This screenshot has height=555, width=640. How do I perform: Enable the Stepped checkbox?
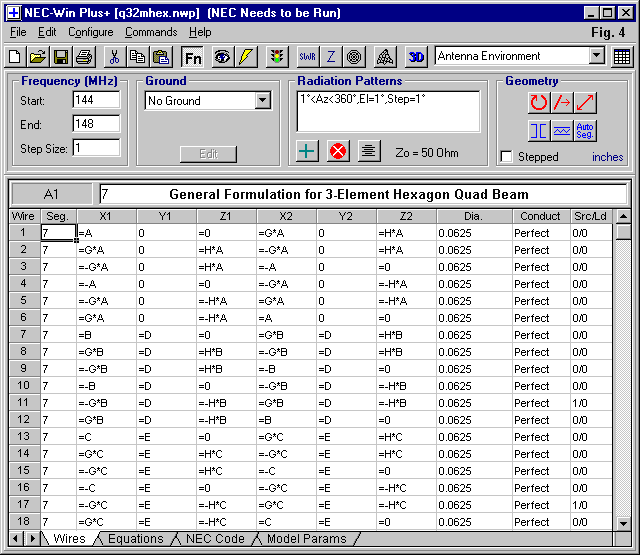[x=507, y=157]
